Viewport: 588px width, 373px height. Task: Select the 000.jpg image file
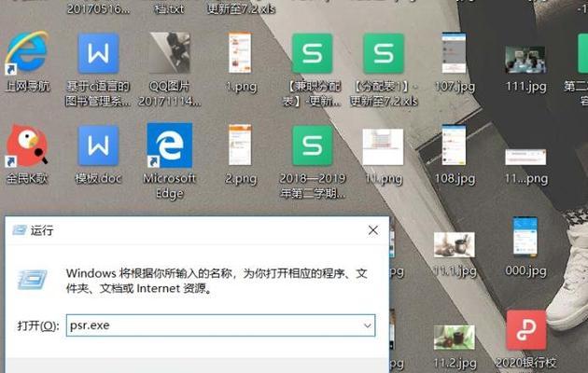click(x=525, y=237)
